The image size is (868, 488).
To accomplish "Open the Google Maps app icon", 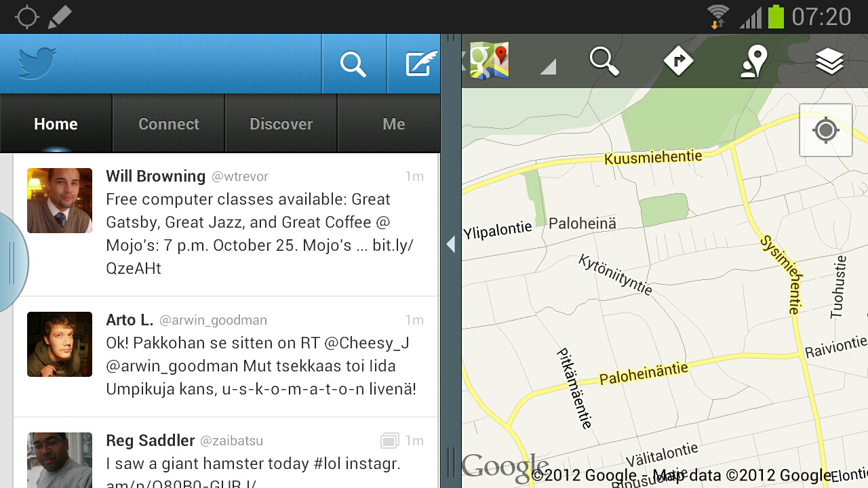I will [x=489, y=61].
